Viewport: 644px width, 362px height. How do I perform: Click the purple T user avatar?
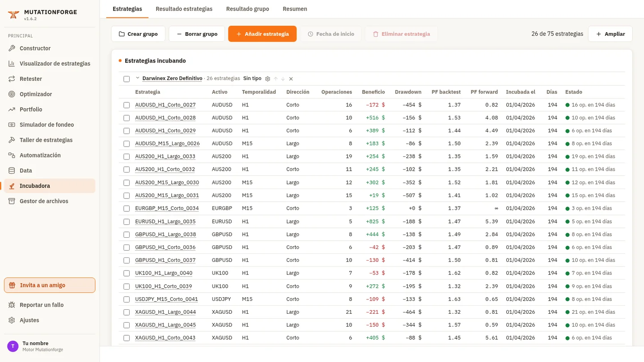[x=13, y=346]
